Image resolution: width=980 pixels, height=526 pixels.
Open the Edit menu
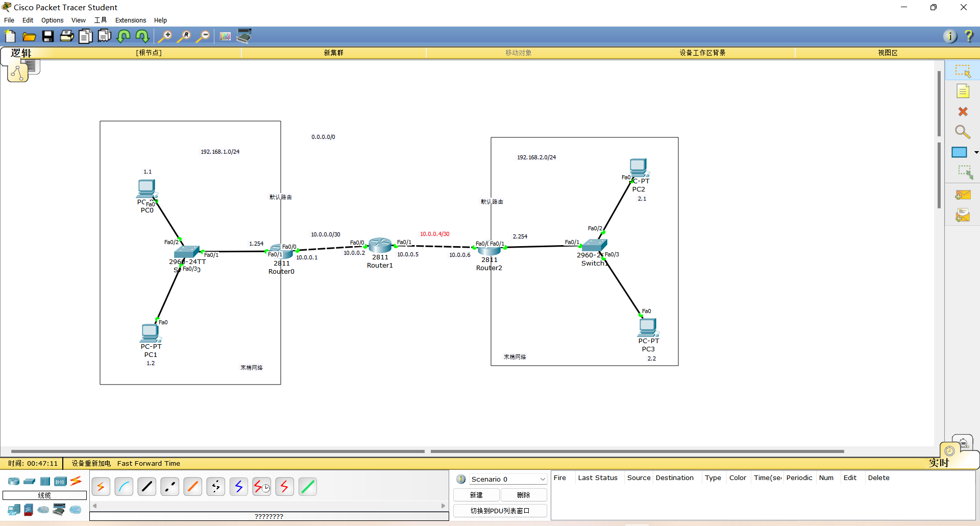click(x=28, y=20)
